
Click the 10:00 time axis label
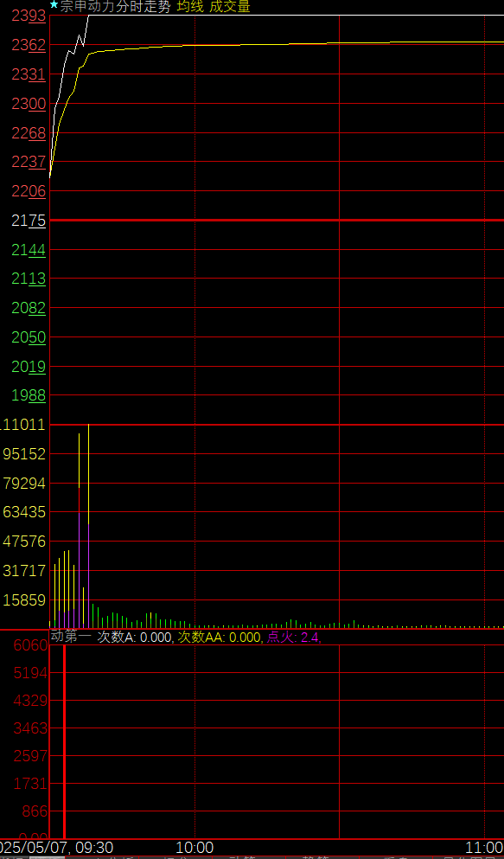(195, 848)
